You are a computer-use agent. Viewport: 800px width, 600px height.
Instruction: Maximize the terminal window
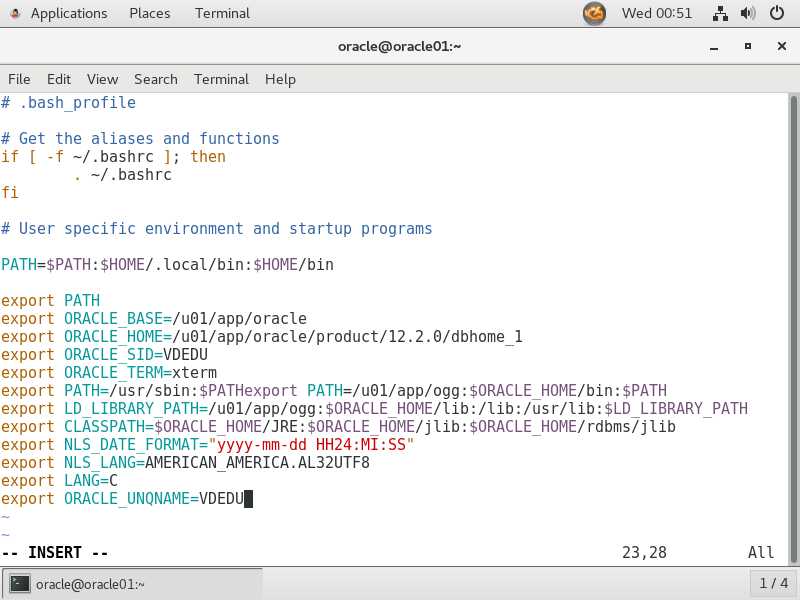coord(747,46)
